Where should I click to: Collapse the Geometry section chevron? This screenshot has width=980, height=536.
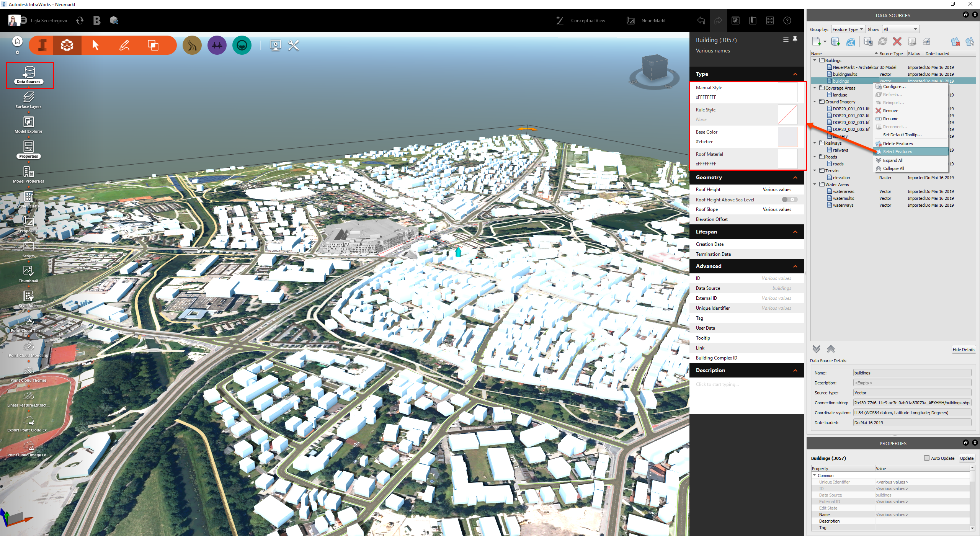click(795, 177)
